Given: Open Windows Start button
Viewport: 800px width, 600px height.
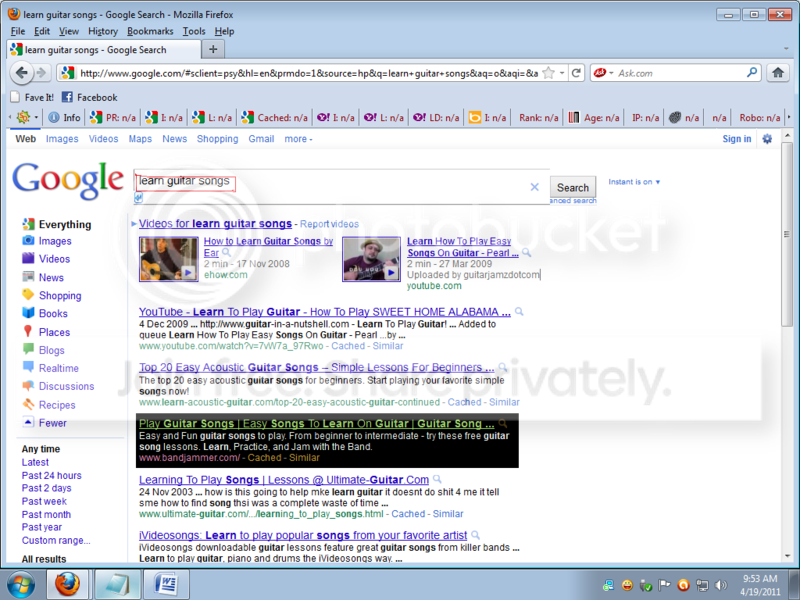Looking at the screenshot, I should click(x=21, y=584).
